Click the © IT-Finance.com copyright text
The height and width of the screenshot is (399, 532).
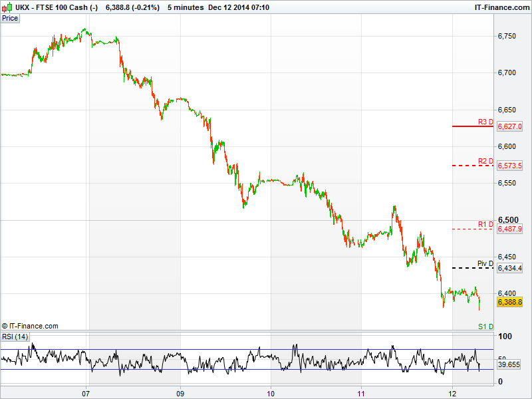click(30, 326)
